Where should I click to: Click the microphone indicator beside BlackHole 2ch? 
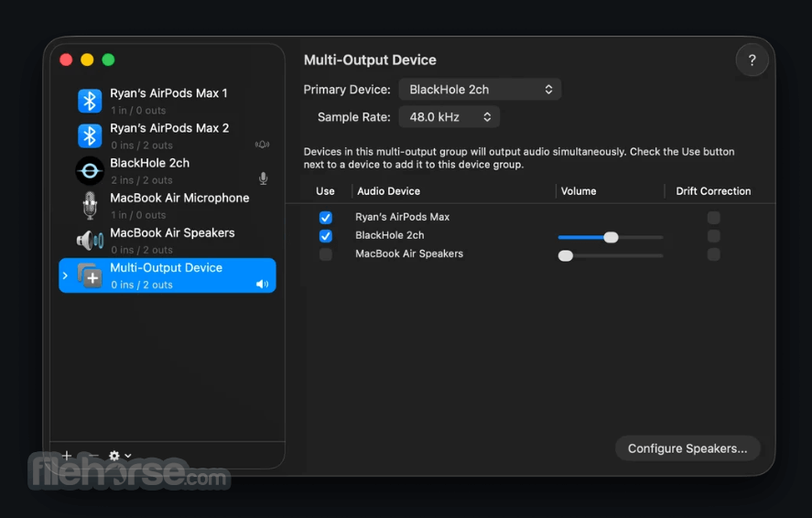[x=263, y=178]
